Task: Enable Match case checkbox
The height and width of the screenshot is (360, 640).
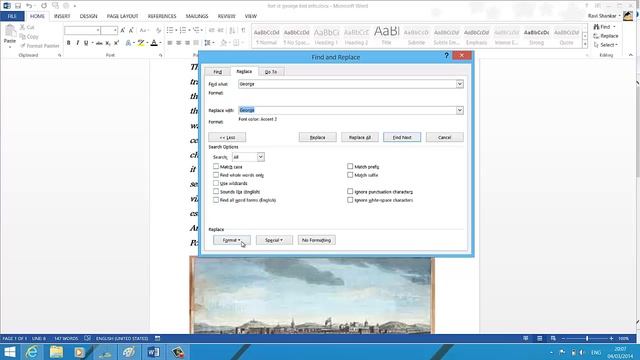Action: point(216,167)
